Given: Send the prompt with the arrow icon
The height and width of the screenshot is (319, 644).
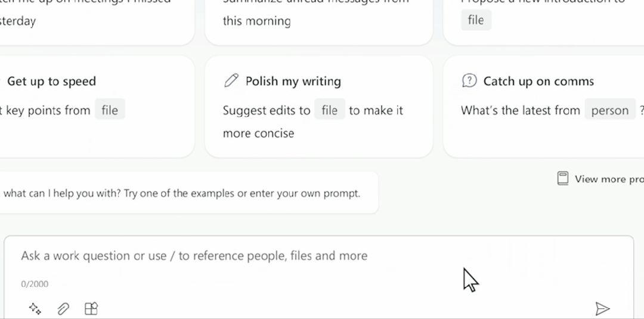Looking at the screenshot, I should pyautogui.click(x=602, y=308).
